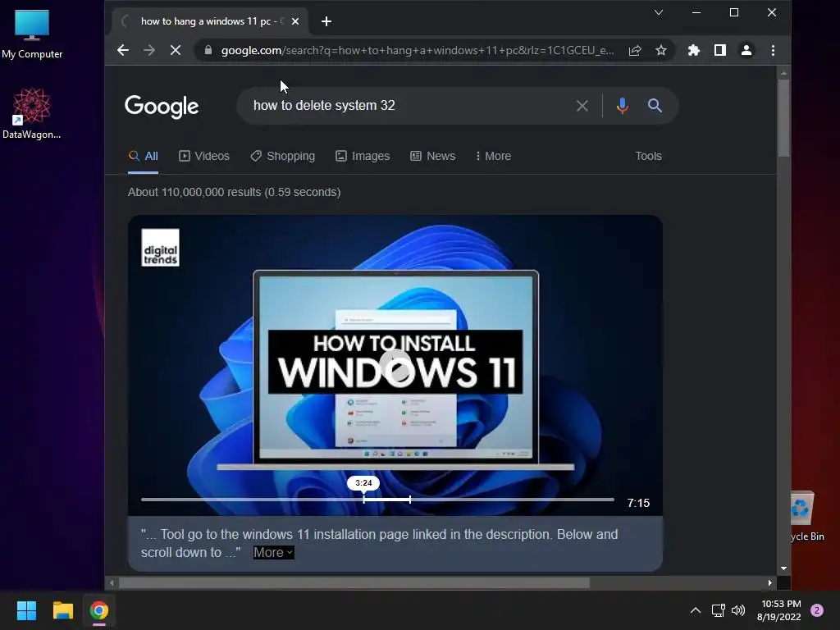Bookmark this page with star icon
Screen dimensions: 840x630
tap(661, 50)
